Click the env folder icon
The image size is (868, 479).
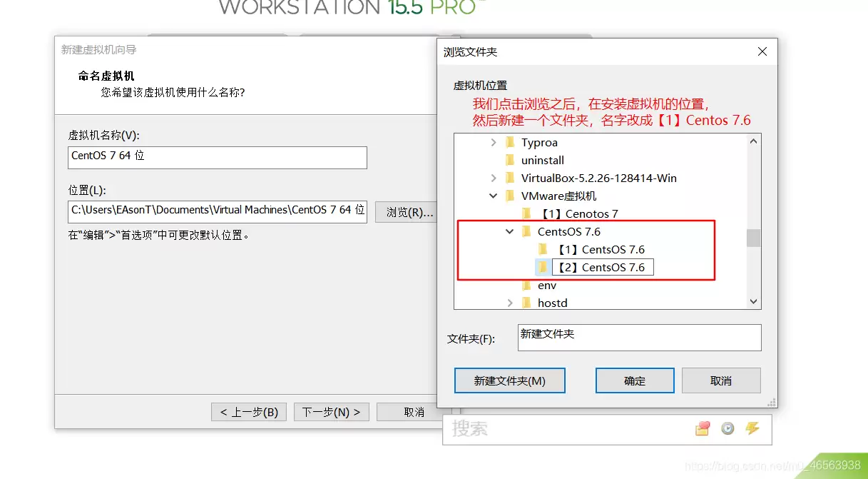[x=526, y=285]
